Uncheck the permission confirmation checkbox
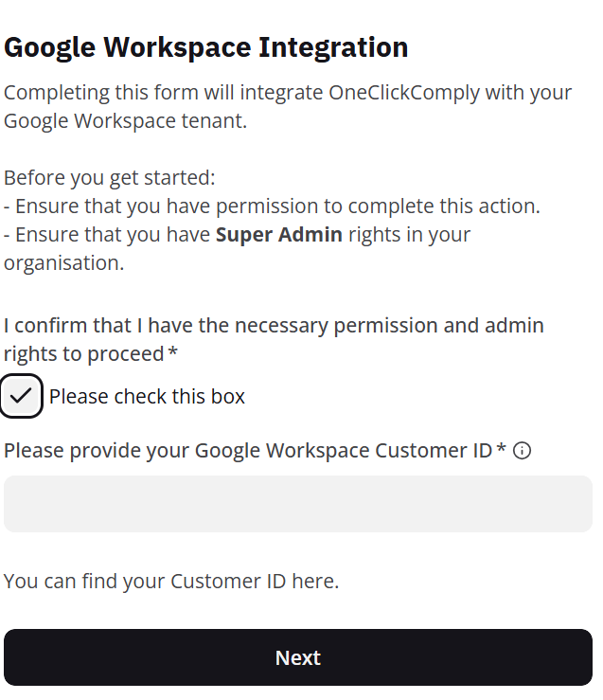The height and width of the screenshot is (700, 603). (21, 396)
